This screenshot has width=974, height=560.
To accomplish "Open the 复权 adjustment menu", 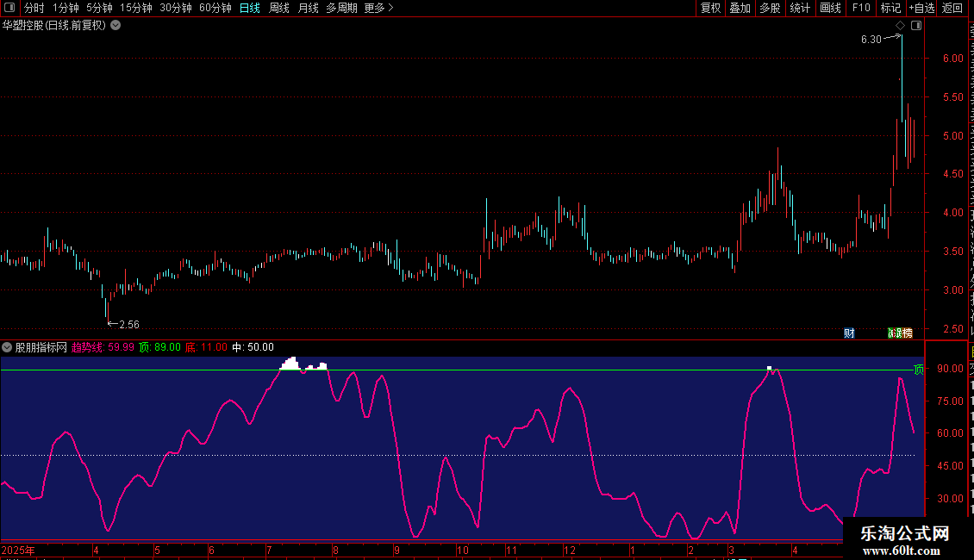I will point(710,8).
